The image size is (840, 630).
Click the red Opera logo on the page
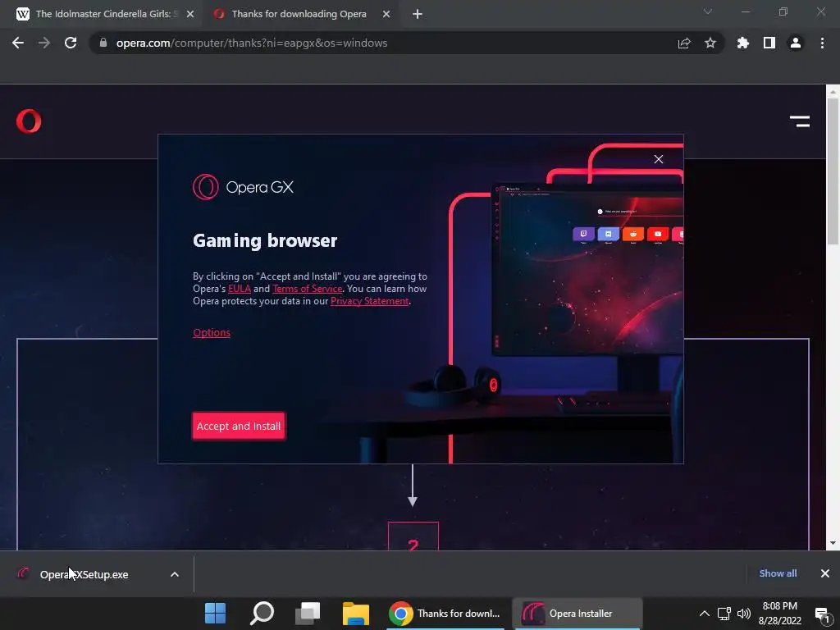29,121
